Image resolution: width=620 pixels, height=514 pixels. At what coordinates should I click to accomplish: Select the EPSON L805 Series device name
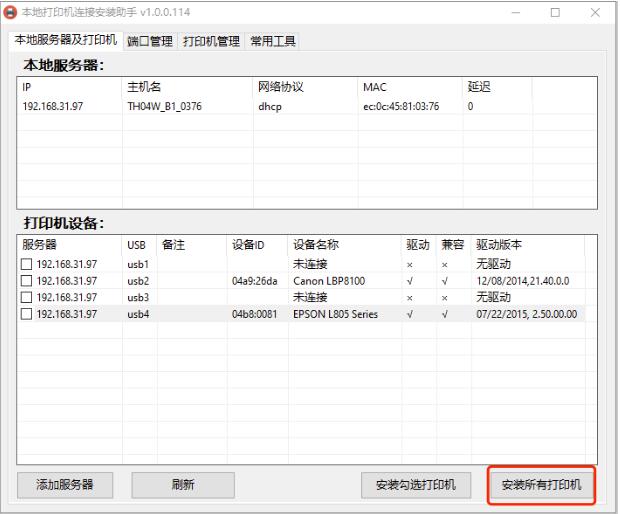click(x=335, y=314)
